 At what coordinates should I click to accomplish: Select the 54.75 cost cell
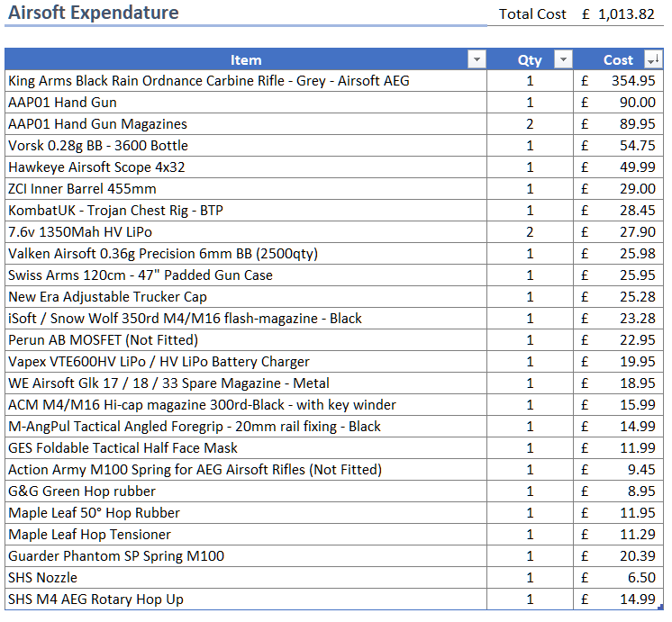[619, 146]
